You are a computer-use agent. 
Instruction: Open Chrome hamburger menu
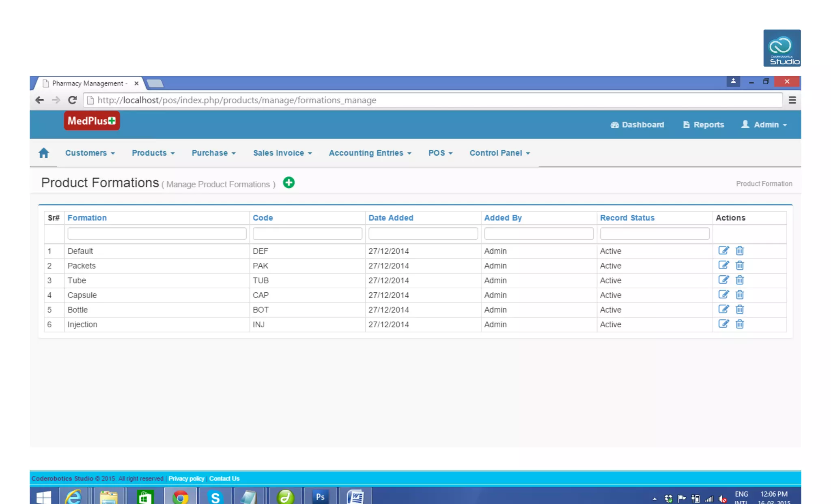coord(792,100)
